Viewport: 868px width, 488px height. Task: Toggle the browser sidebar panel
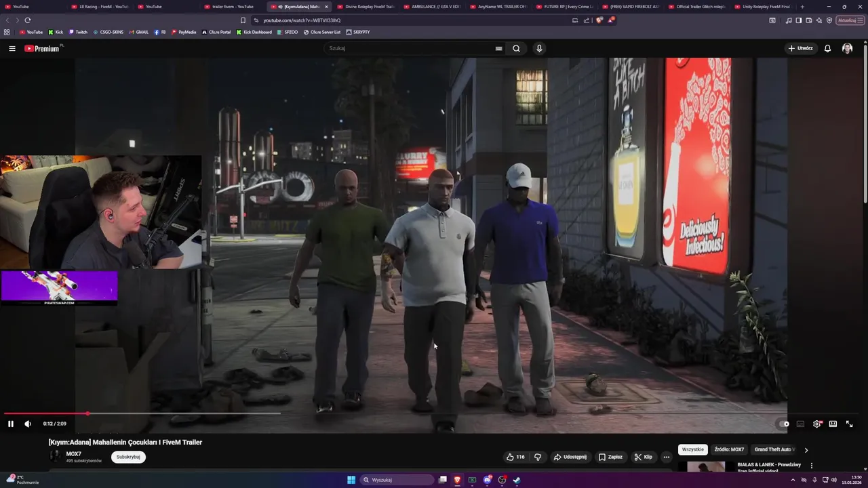(x=799, y=20)
